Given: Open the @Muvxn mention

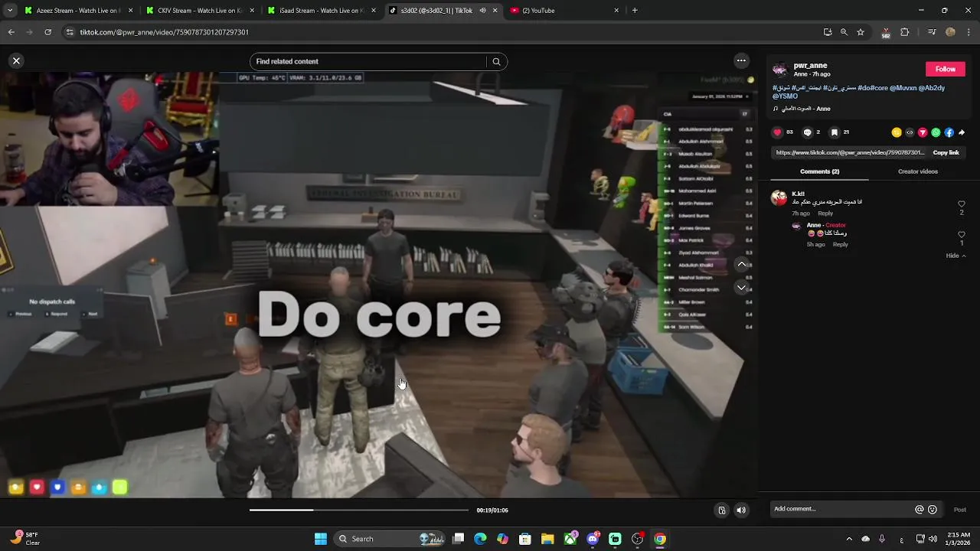Looking at the screenshot, I should 903,88.
